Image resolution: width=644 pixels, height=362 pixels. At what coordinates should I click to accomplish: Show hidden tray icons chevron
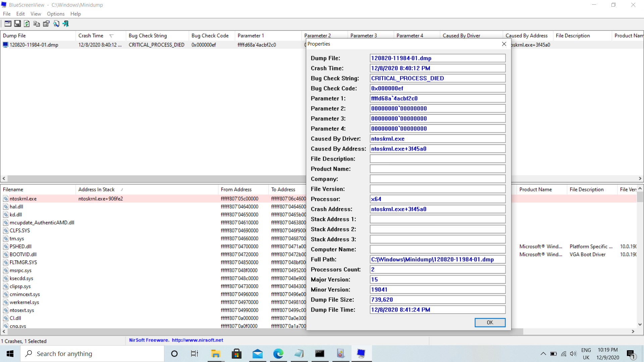point(543,354)
